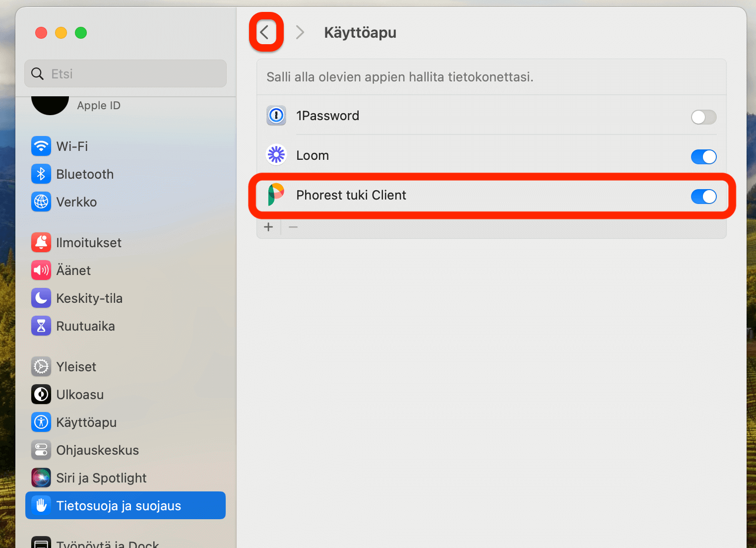The height and width of the screenshot is (548, 756).
Task: Select the 1Password row label
Action: click(x=327, y=116)
